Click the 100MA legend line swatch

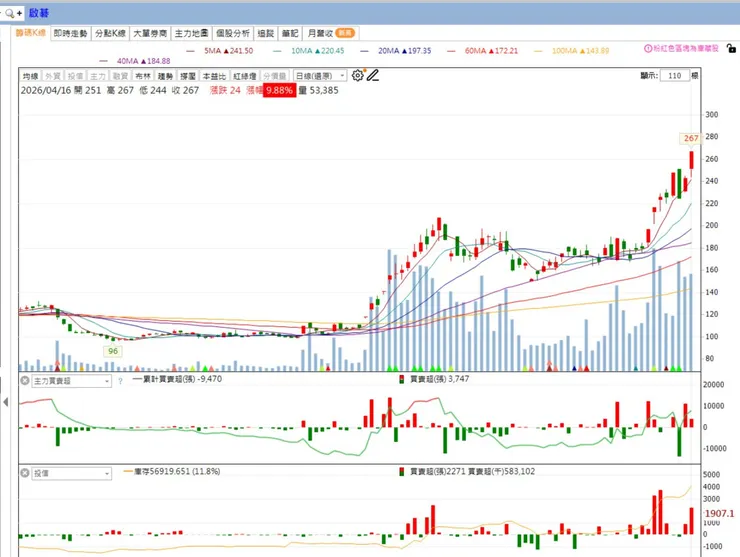pos(538,51)
